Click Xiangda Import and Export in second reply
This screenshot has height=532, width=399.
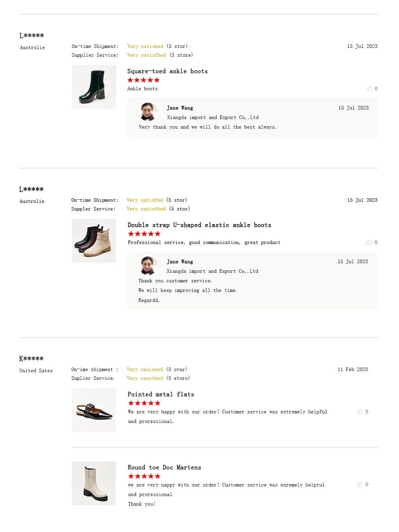coord(212,271)
